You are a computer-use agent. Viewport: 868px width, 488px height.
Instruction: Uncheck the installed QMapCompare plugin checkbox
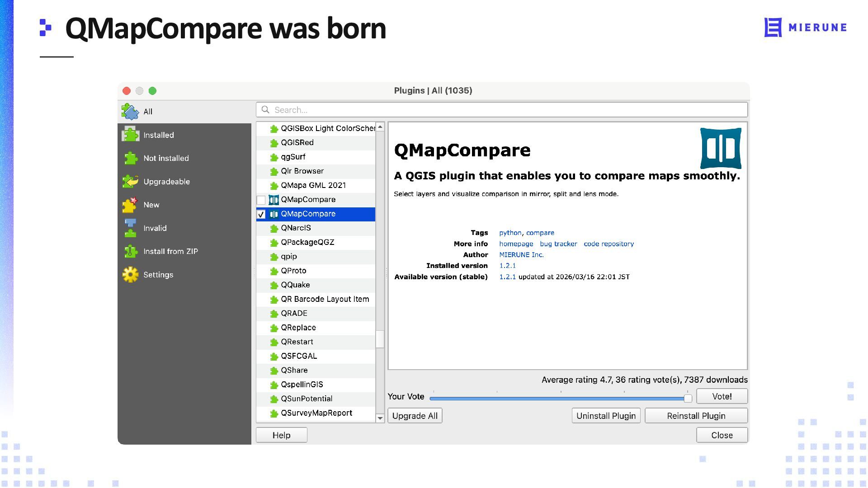click(261, 214)
